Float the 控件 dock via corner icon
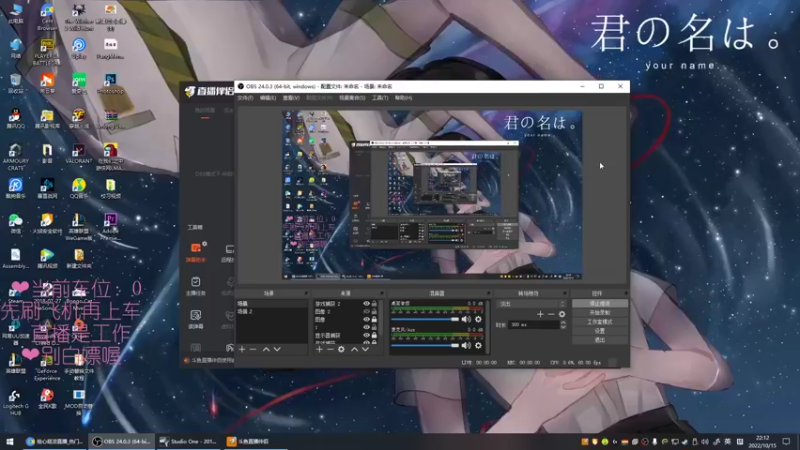 coord(626,293)
